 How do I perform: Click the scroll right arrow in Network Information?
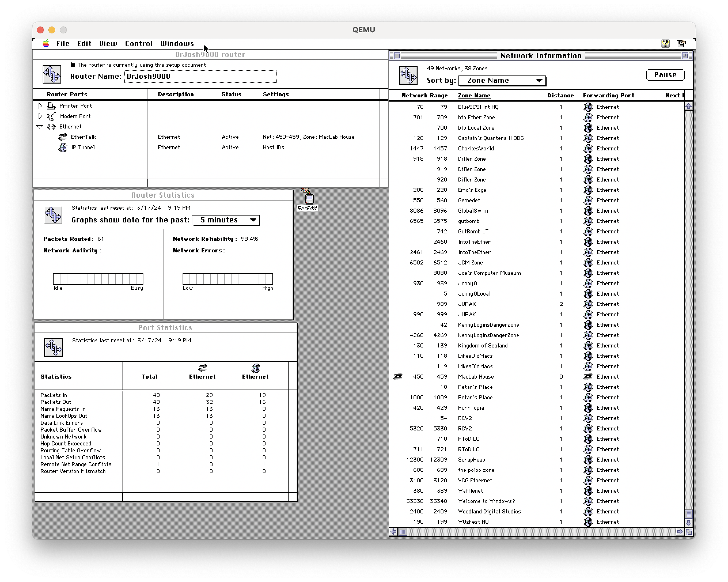click(x=680, y=532)
